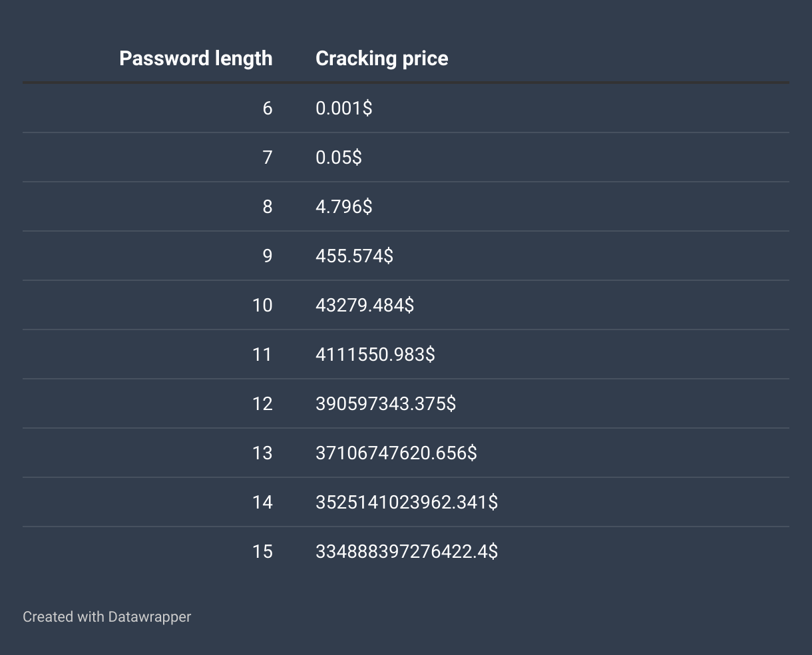Click the 4111550.983$ price cell
Screen dimensions: 812x655
pyautogui.click(x=375, y=354)
